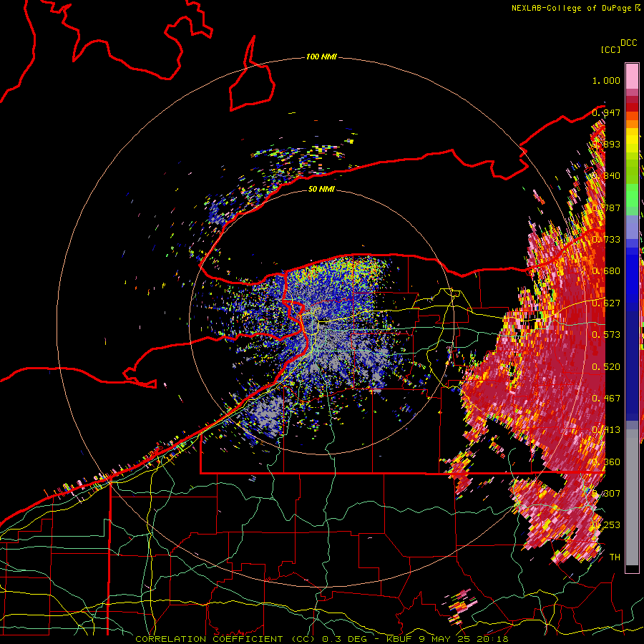Select the 0.573 scale value
Viewport: 644px width, 644px height.
pos(606,335)
